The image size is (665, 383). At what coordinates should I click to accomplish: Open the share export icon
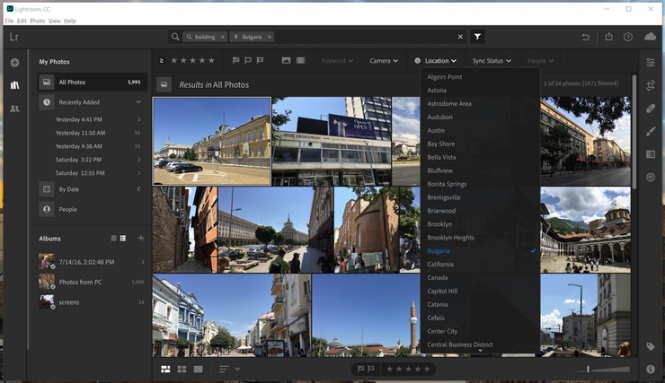(x=609, y=37)
